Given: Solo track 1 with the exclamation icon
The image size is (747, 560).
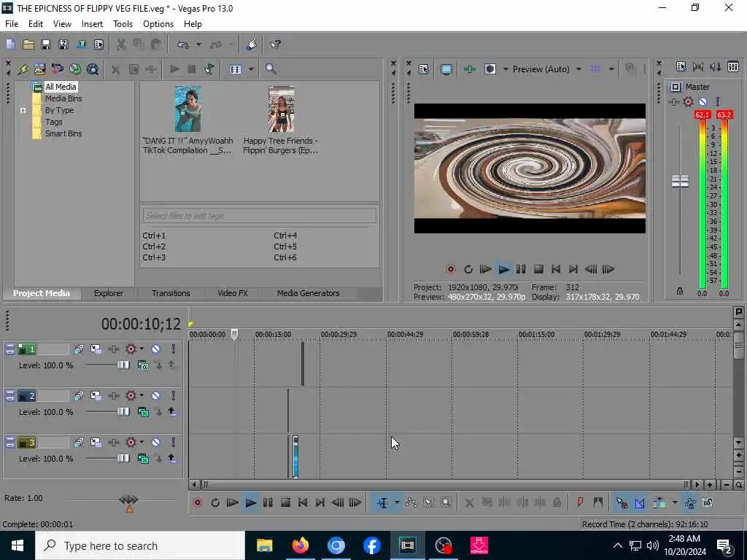Looking at the screenshot, I should click(174, 349).
